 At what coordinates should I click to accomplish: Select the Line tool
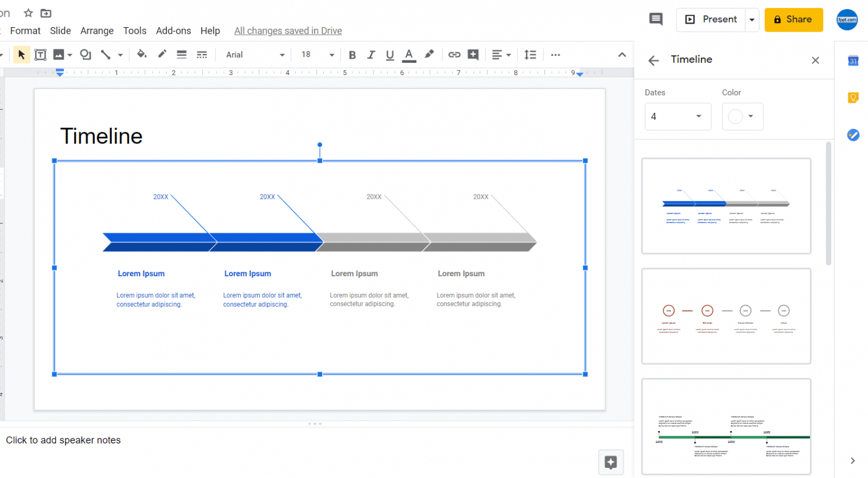coord(105,54)
